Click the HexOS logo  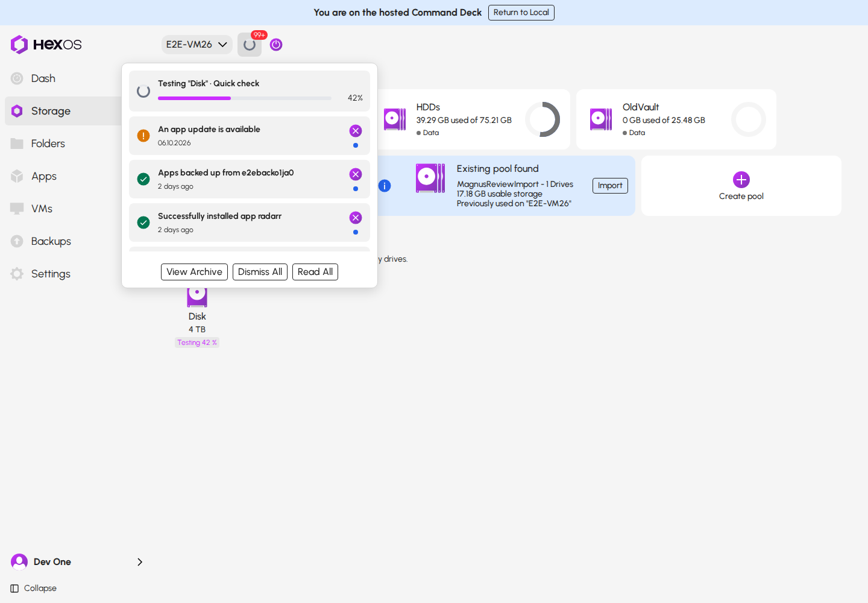coord(46,45)
